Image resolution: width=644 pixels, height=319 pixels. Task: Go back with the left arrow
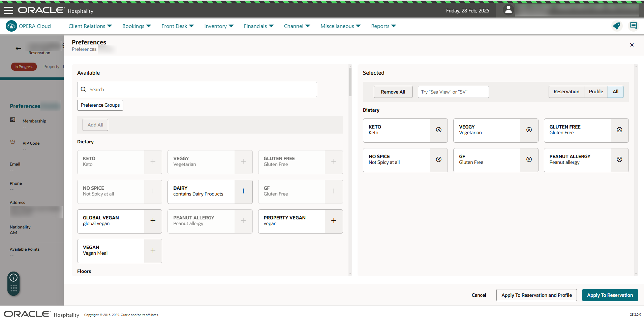pyautogui.click(x=18, y=48)
